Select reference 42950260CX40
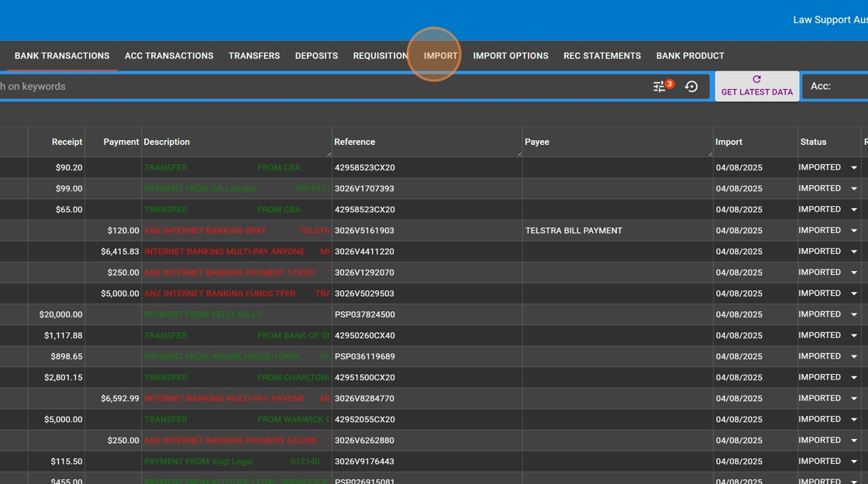The image size is (868, 484). [365, 336]
